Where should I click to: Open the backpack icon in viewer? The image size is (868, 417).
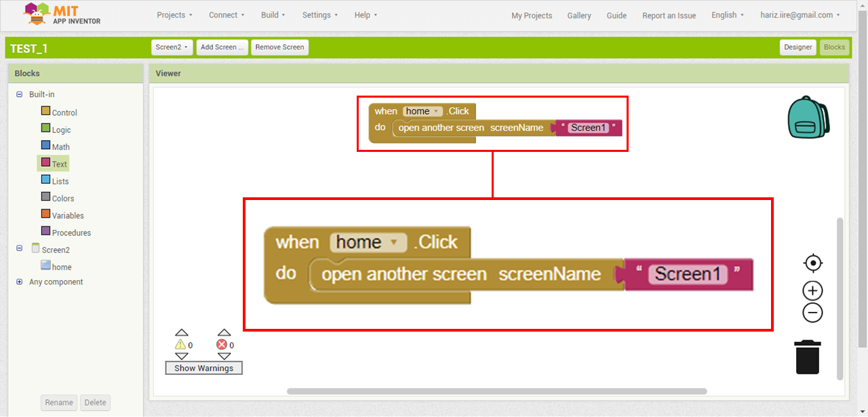pos(808,118)
